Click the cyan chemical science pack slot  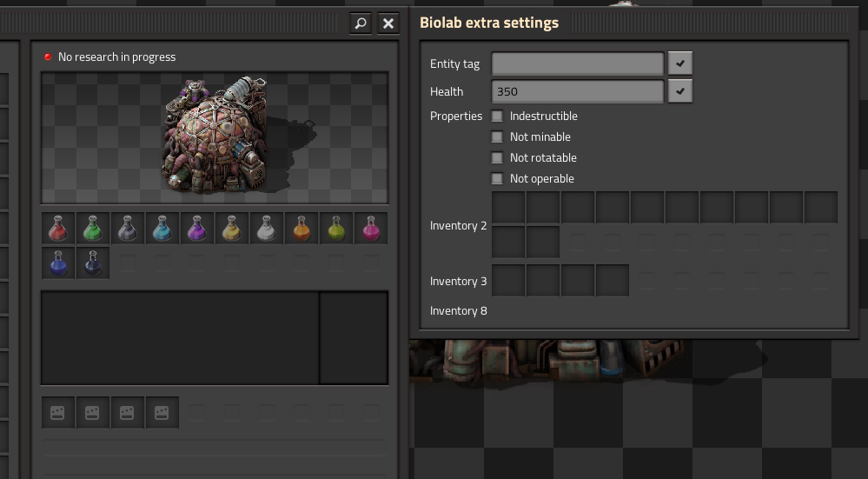[162, 229]
